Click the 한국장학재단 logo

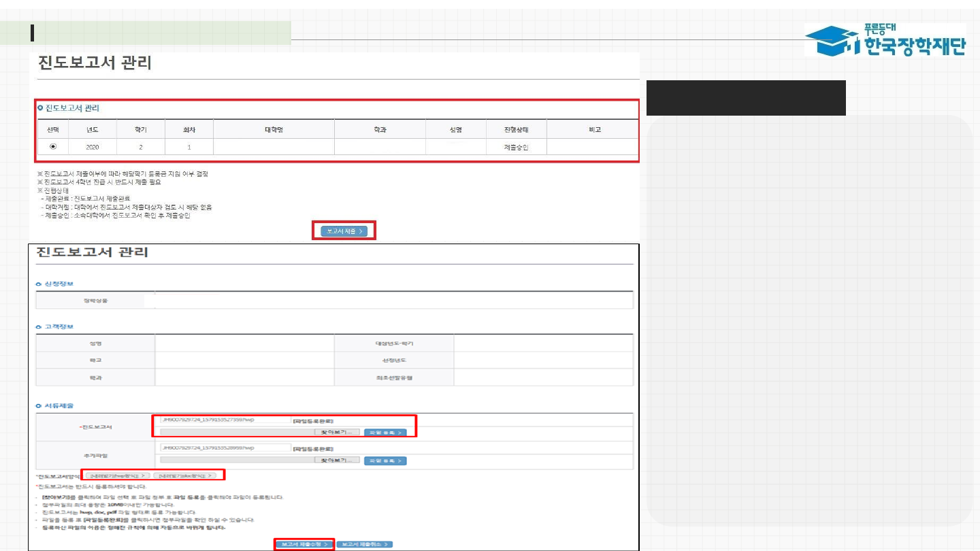pos(885,40)
